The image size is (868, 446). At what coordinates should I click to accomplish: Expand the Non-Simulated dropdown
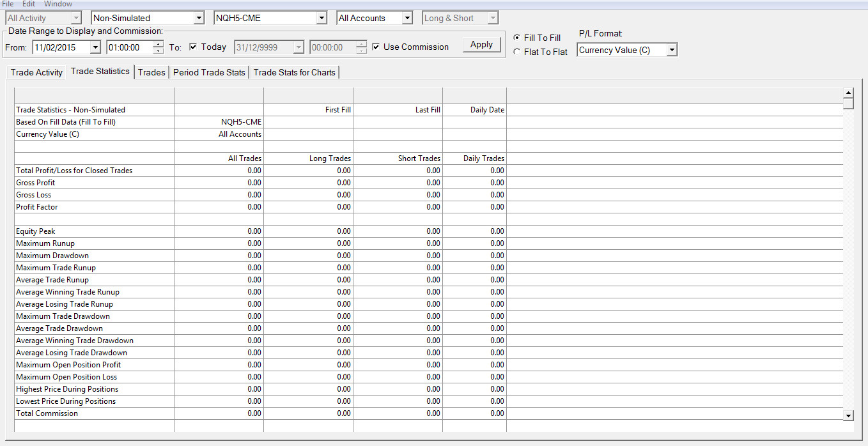coord(199,18)
